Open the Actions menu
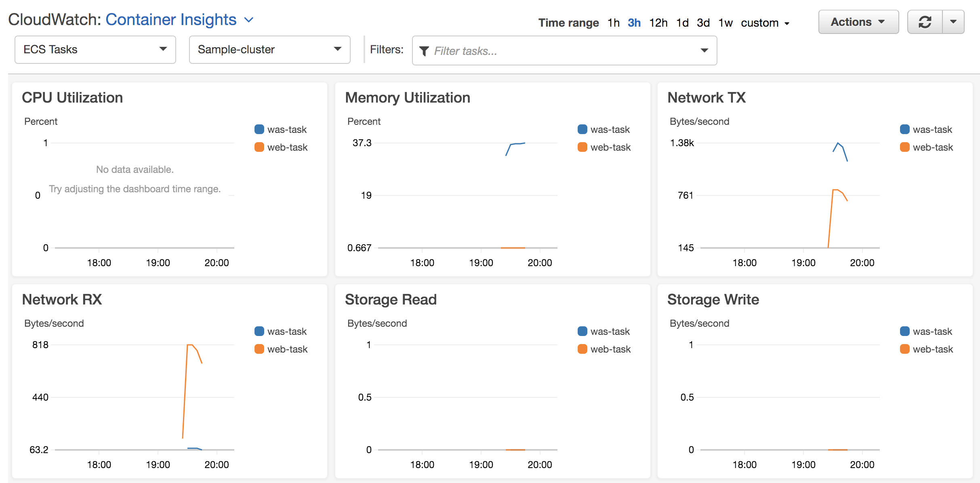This screenshot has width=980, height=483. point(858,22)
